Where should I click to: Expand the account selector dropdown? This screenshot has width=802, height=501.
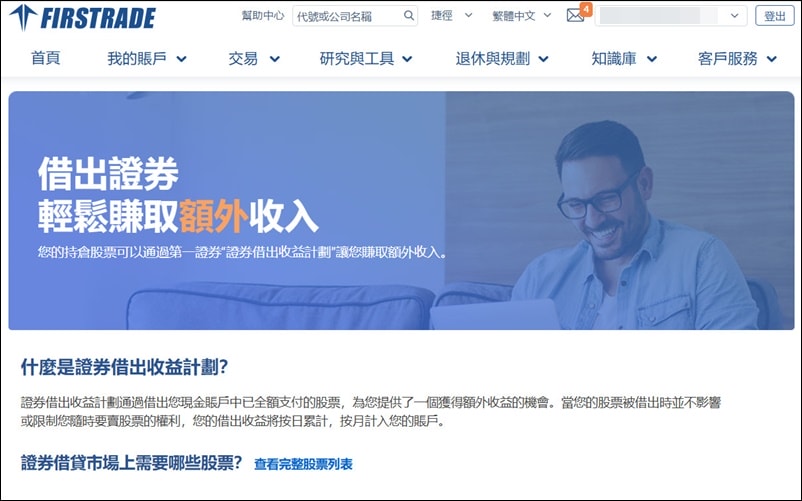tap(671, 16)
